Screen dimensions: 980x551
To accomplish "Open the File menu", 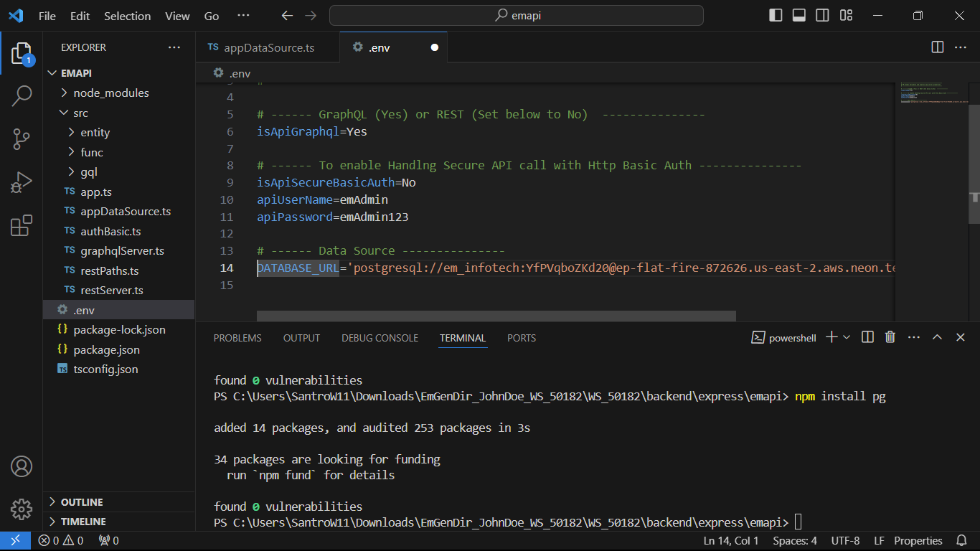I will 47,16.
